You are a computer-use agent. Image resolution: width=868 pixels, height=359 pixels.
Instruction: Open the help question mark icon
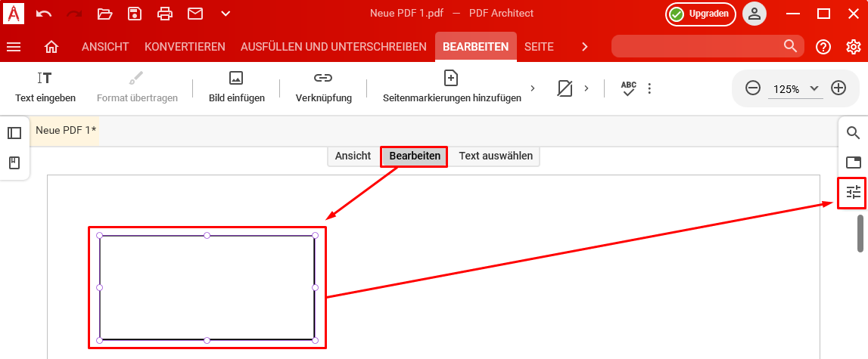(x=823, y=47)
